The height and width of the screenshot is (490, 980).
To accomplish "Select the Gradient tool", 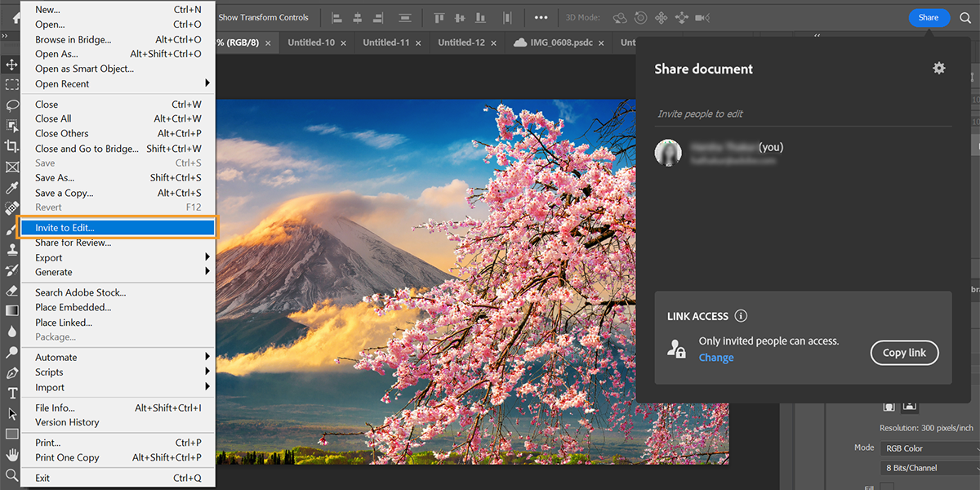I will click(x=11, y=310).
